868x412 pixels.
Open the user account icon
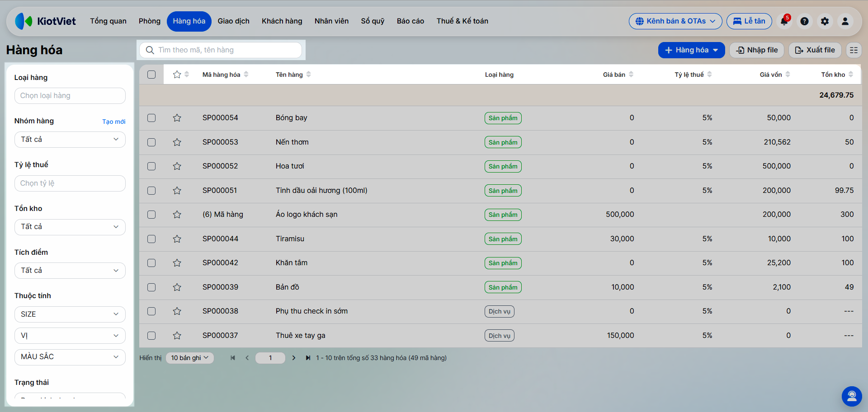(x=845, y=21)
